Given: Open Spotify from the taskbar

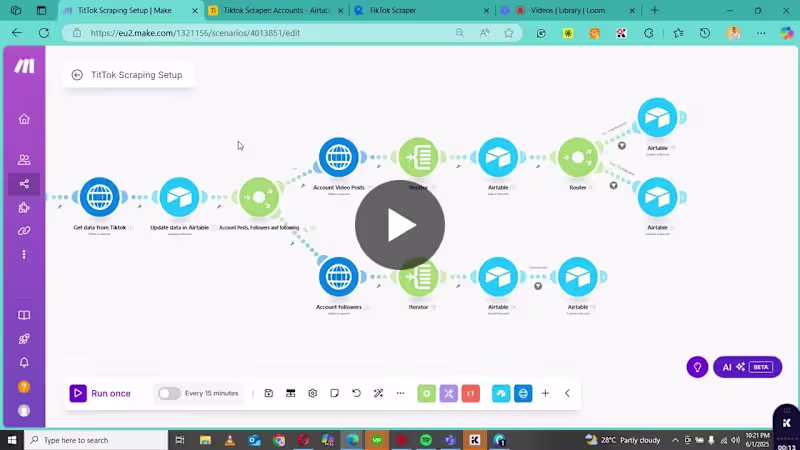Looking at the screenshot, I should pyautogui.click(x=426, y=440).
